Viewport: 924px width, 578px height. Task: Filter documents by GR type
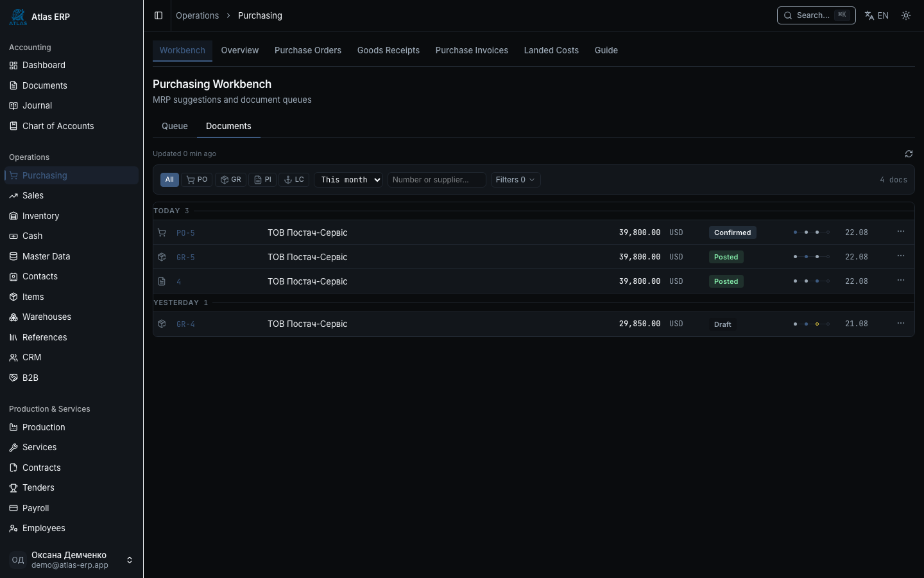click(231, 180)
